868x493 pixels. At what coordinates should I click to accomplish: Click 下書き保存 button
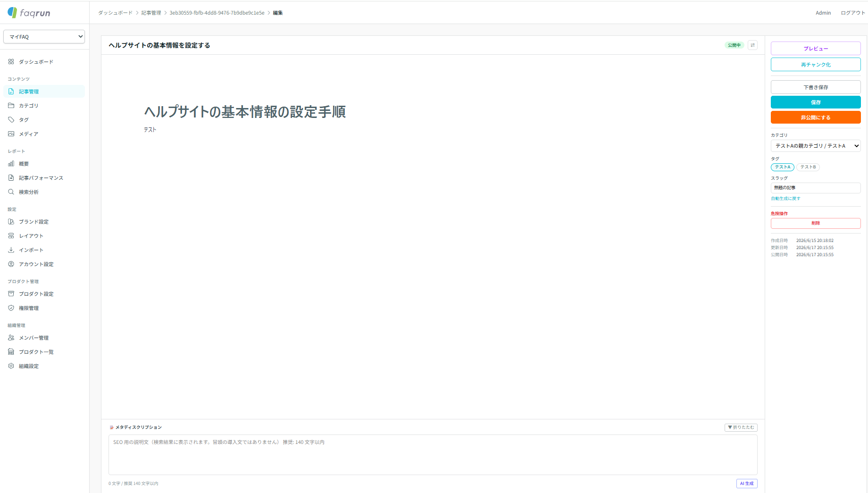(816, 87)
